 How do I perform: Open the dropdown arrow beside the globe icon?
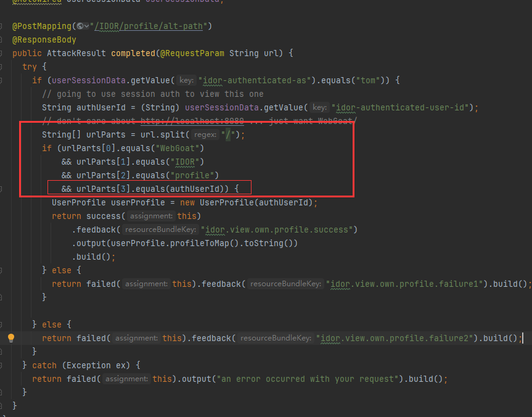pos(86,26)
